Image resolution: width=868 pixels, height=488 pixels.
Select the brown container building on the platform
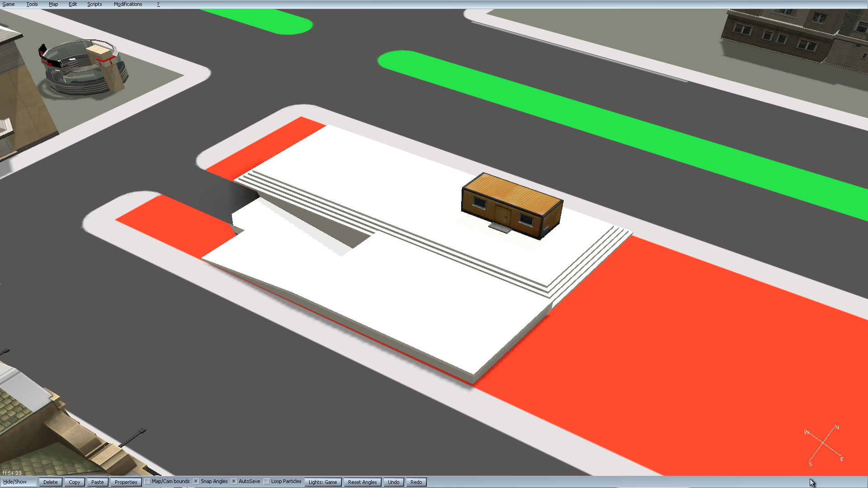[x=512, y=205]
